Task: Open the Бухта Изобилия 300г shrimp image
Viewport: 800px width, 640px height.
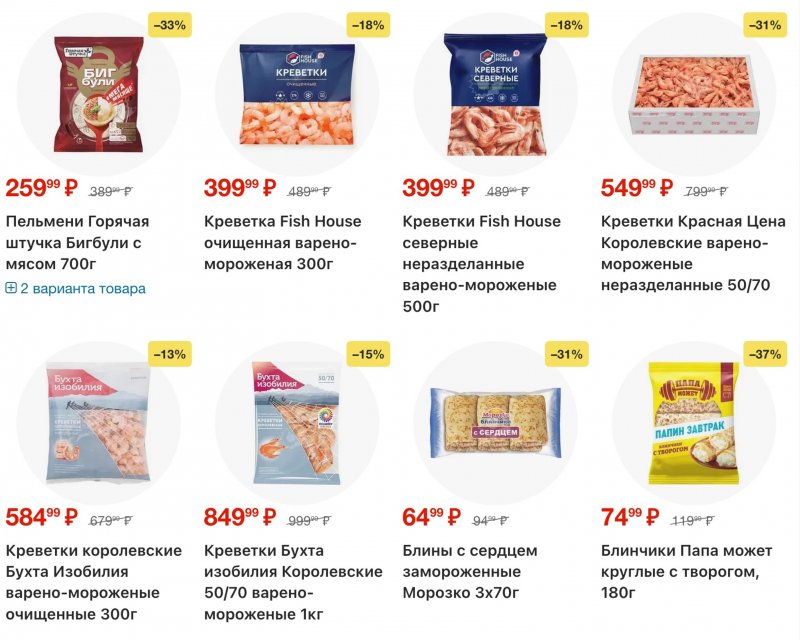Action: point(99,422)
